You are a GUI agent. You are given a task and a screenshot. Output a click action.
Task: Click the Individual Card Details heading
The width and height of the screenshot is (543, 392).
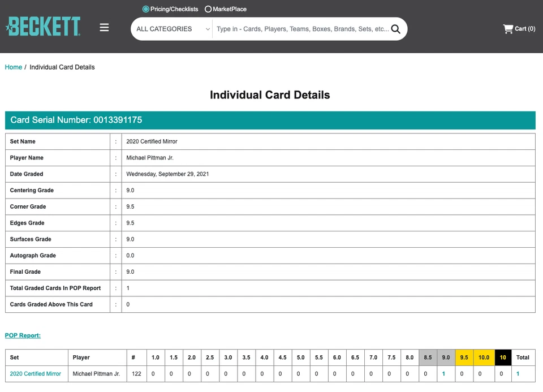[270, 95]
